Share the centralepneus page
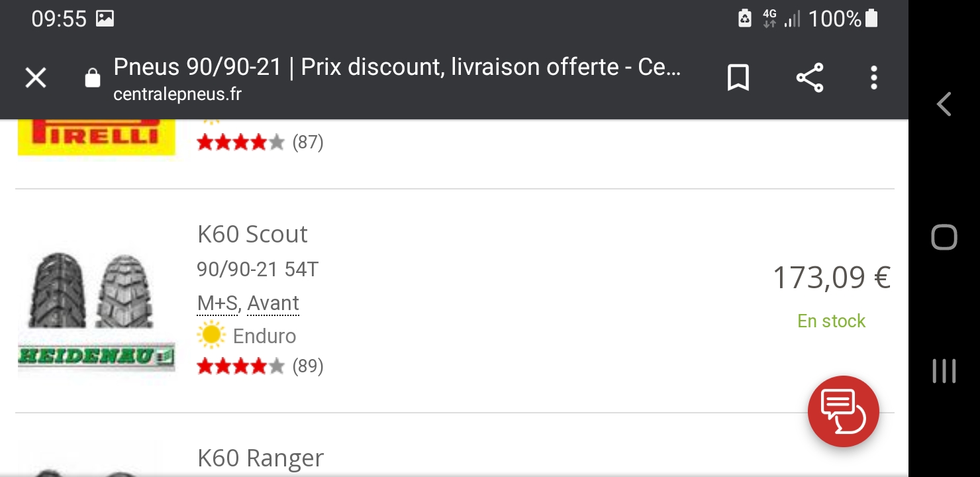The width and height of the screenshot is (980, 477). (809, 78)
